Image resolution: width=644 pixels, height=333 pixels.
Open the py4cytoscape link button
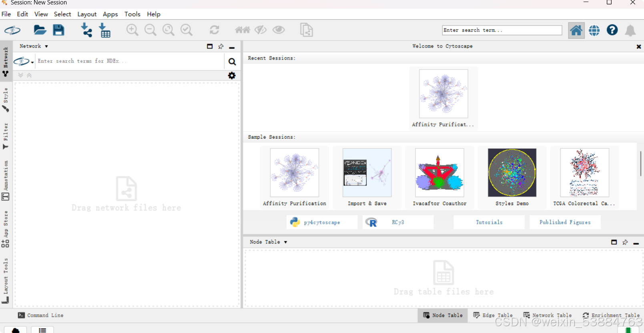point(322,222)
